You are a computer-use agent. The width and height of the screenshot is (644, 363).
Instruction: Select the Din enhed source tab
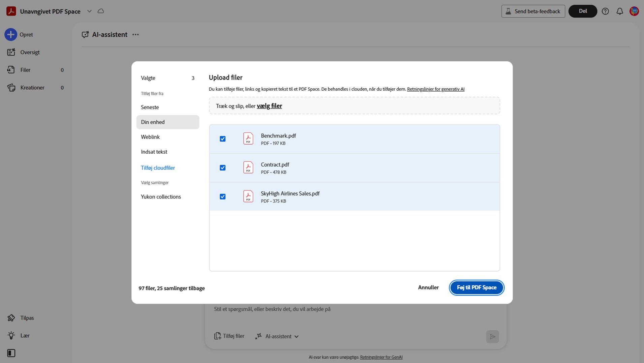pyautogui.click(x=168, y=122)
